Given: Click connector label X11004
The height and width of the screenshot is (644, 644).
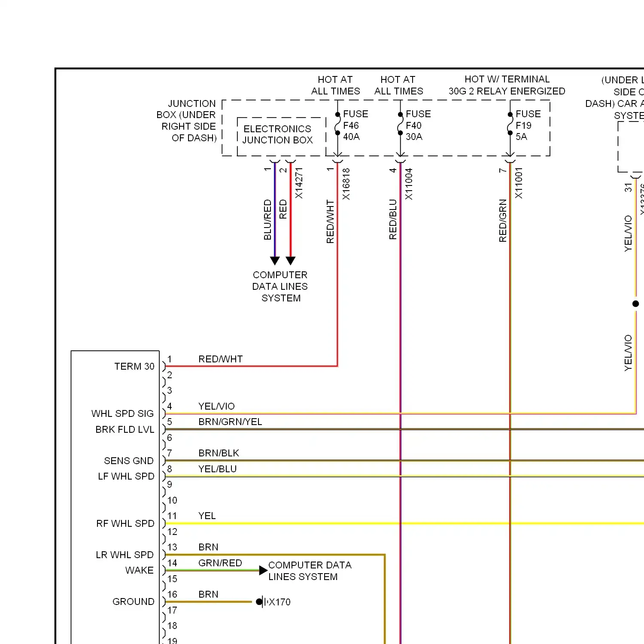Looking at the screenshot, I should pos(409,184).
